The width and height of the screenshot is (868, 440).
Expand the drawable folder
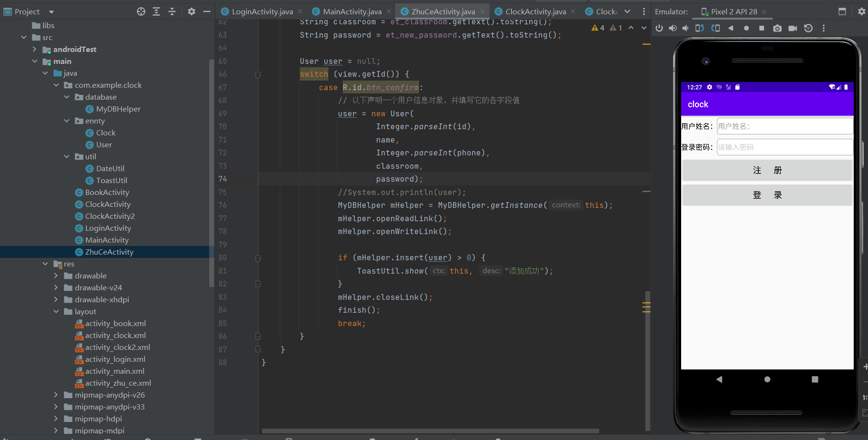(56, 276)
